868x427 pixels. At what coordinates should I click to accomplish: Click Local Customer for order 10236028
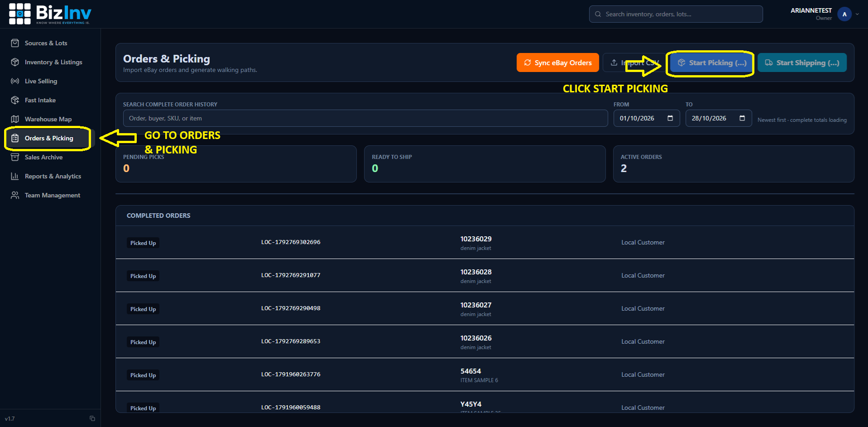click(x=643, y=275)
